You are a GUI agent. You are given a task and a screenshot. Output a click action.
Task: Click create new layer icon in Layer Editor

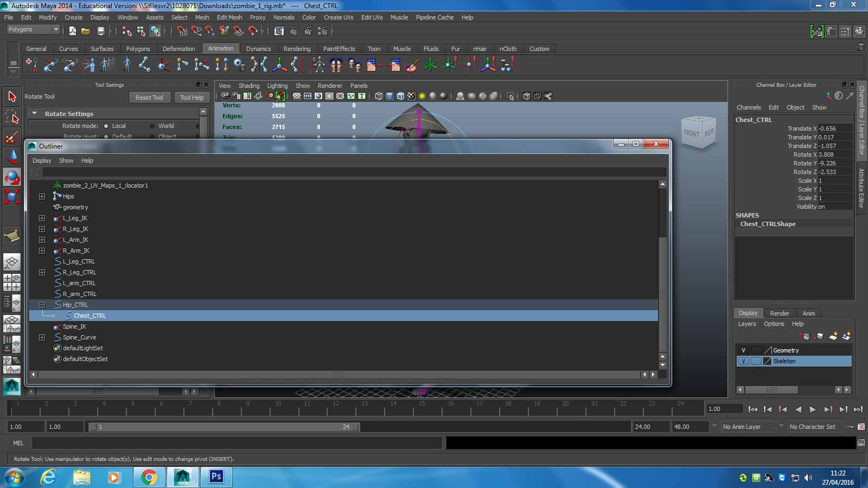tap(833, 336)
